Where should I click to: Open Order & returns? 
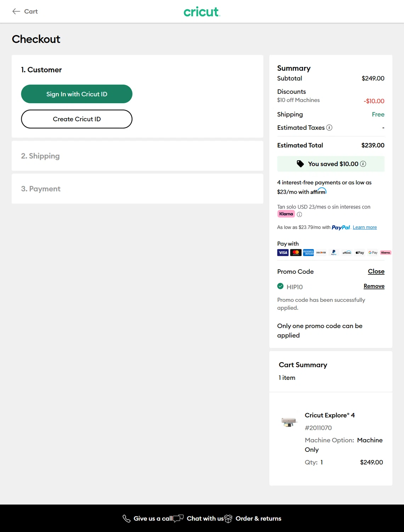[x=258, y=519]
